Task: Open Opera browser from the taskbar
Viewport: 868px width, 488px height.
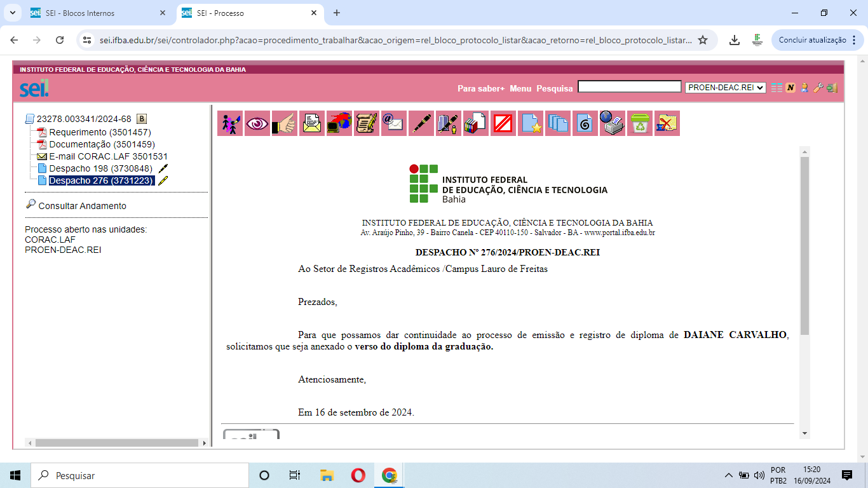Action: [x=358, y=475]
